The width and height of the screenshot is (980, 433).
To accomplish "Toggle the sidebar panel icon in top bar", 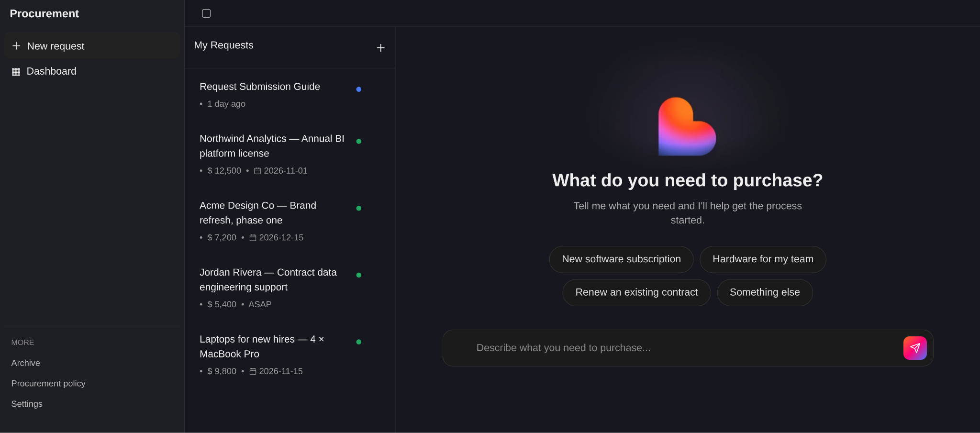I will pos(206,13).
